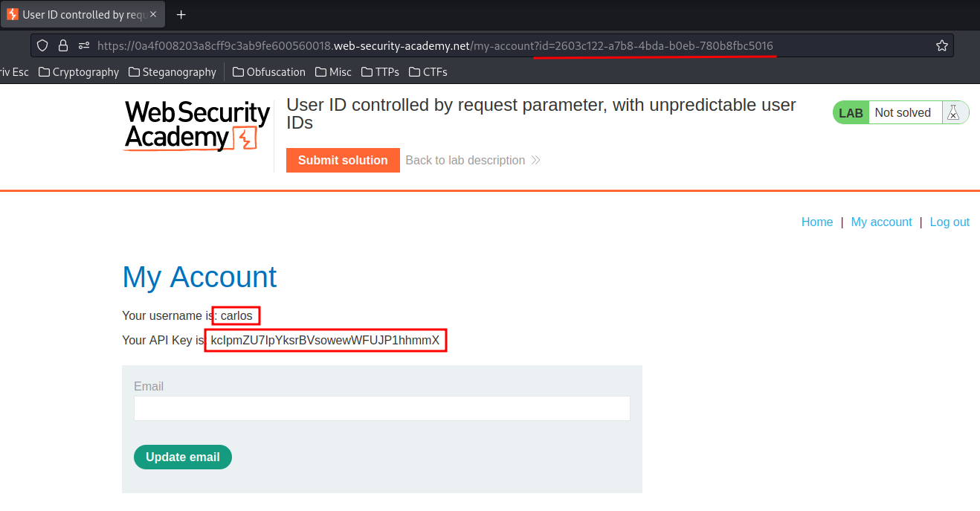
Task: Click the Submit solution button
Action: click(343, 160)
